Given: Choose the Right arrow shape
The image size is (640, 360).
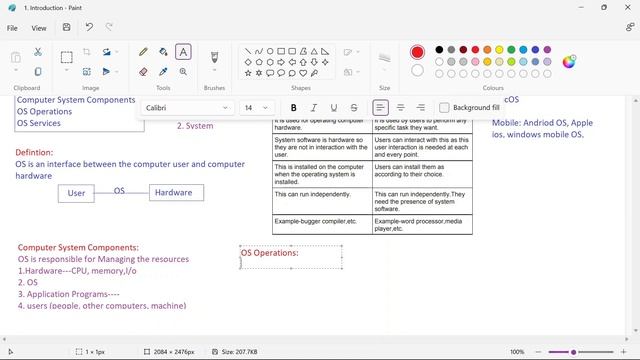Looking at the screenshot, I should pyautogui.click(x=281, y=62).
